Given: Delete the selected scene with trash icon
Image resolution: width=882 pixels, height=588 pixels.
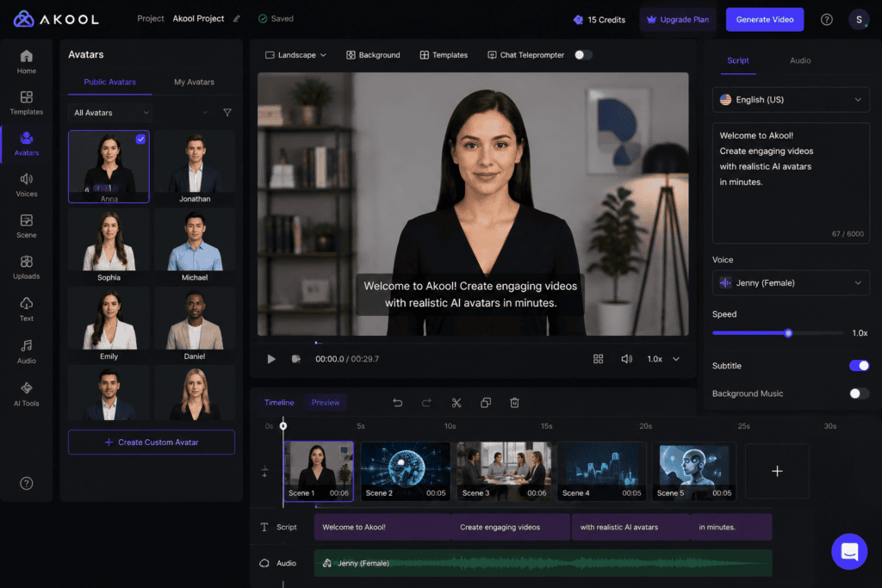Looking at the screenshot, I should click(514, 403).
